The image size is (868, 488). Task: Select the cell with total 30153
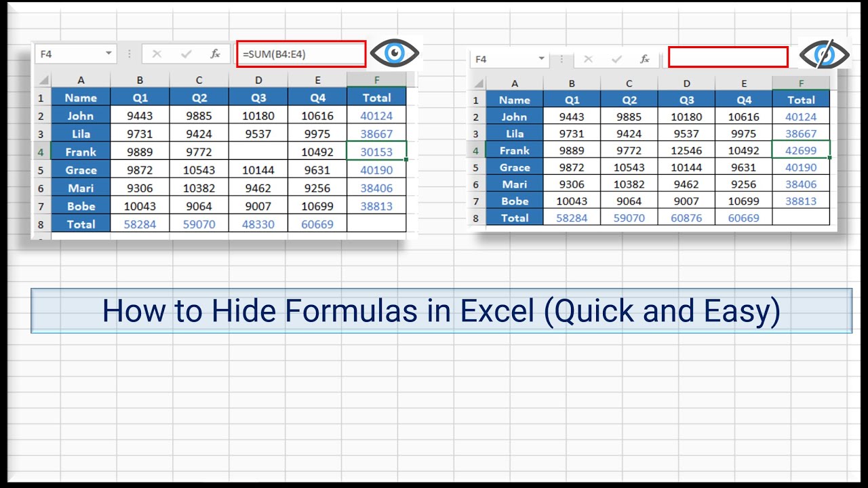[376, 152]
